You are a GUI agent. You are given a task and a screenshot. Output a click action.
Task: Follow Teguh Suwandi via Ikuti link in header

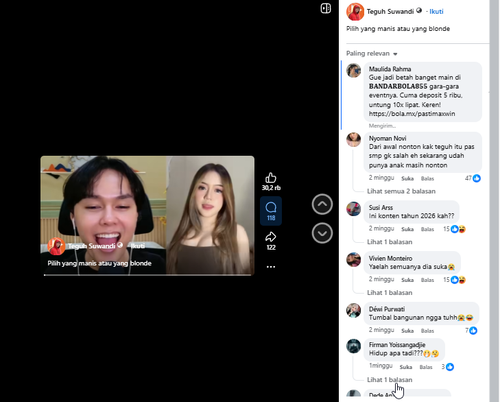436,12
